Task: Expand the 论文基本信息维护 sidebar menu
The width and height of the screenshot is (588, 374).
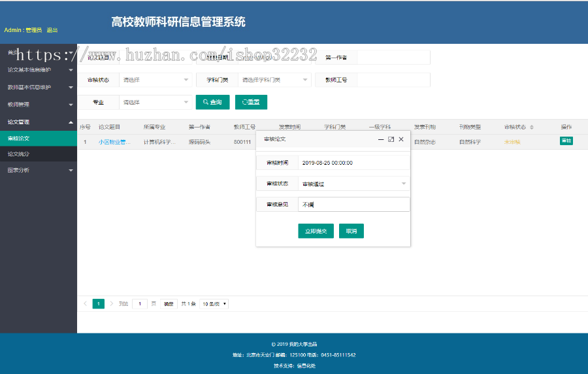Action: click(x=39, y=70)
